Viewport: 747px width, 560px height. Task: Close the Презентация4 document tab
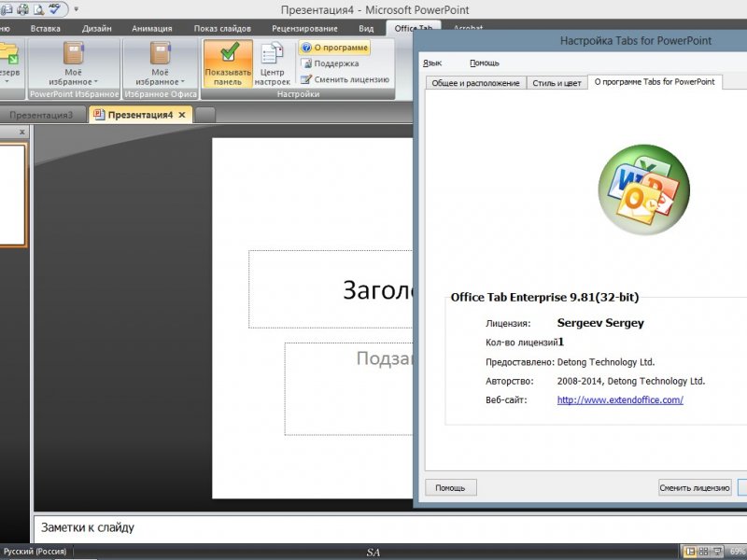click(182, 115)
